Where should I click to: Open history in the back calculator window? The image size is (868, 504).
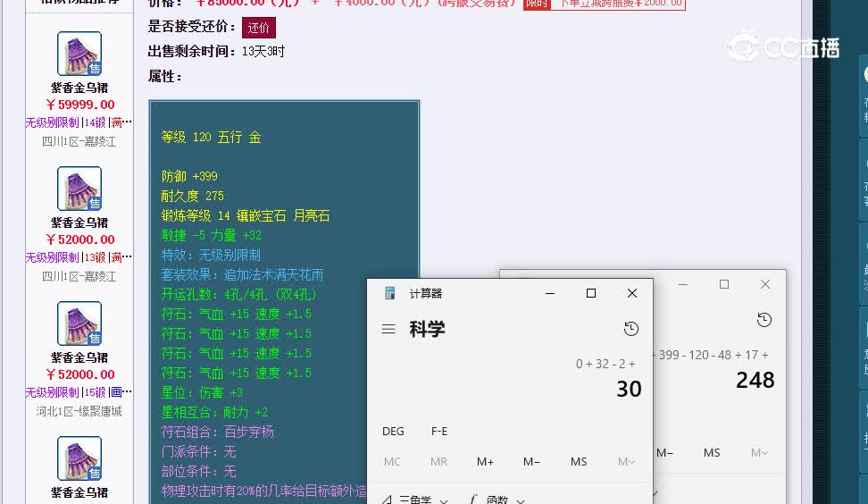click(764, 320)
